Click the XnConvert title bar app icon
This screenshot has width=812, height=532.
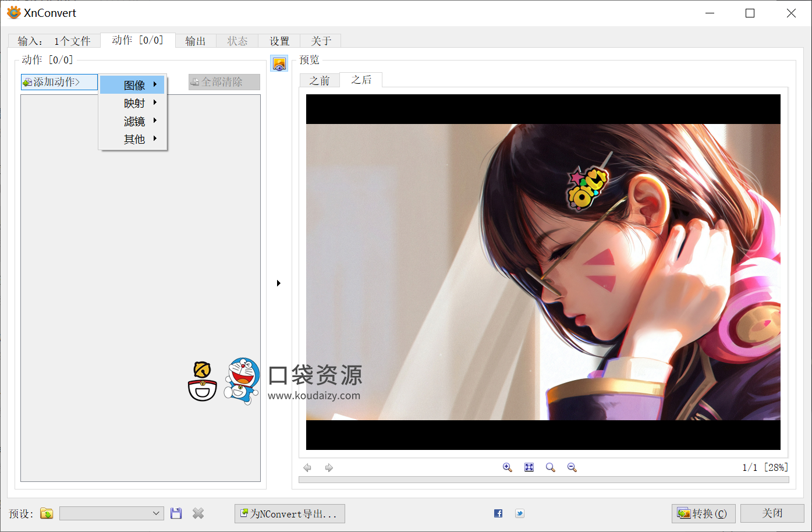[13, 13]
